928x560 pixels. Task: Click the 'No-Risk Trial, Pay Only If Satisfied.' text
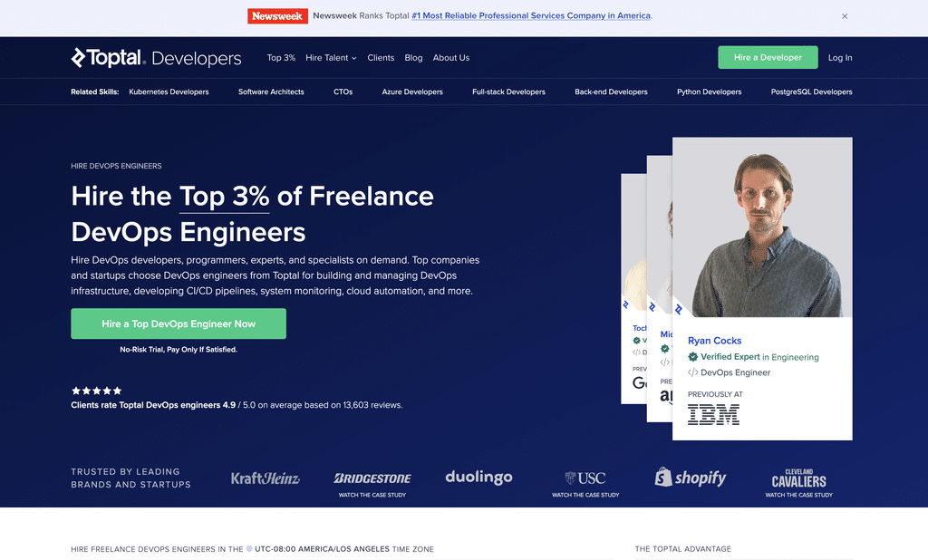tap(179, 350)
